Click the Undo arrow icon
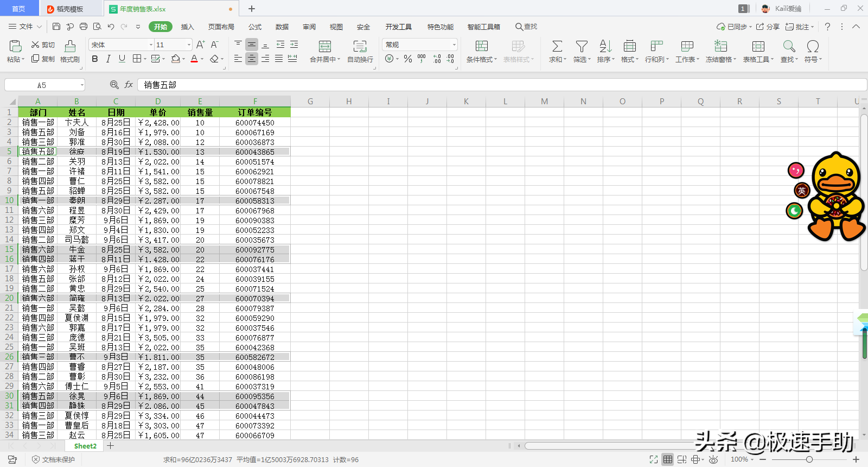 click(x=111, y=27)
